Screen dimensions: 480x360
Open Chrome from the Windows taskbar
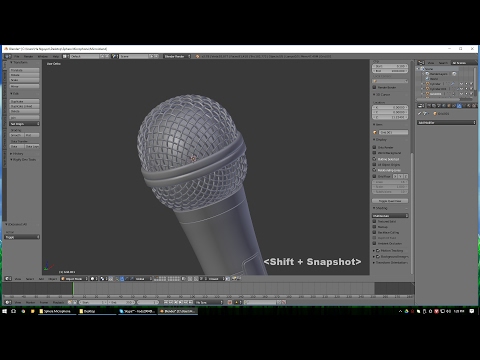click(x=23, y=311)
